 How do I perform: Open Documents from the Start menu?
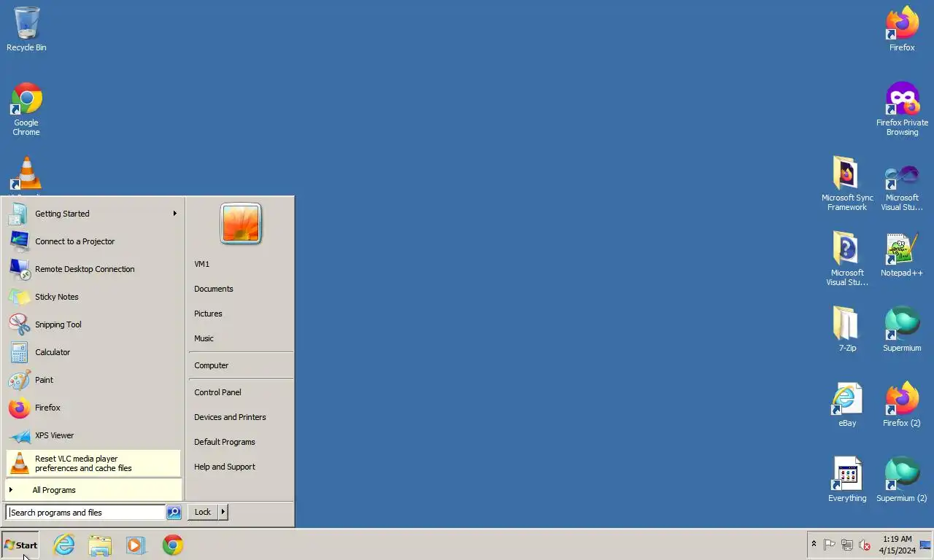point(241,289)
